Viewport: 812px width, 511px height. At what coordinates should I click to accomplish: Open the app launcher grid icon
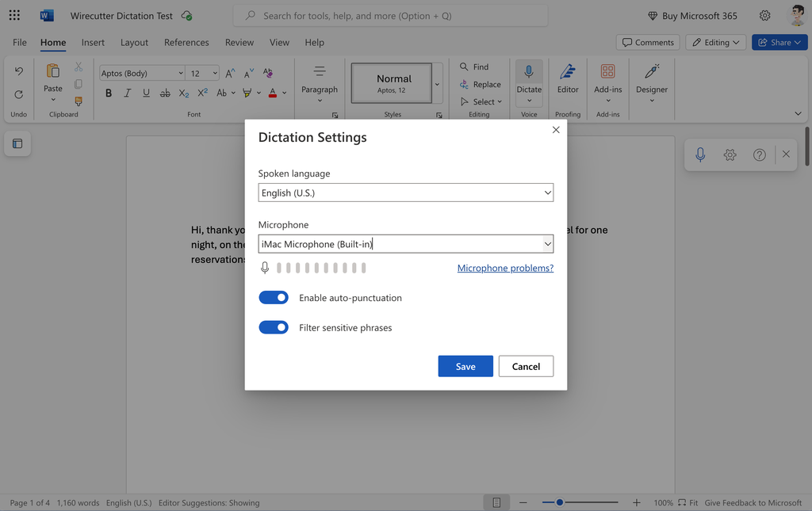pyautogui.click(x=14, y=16)
